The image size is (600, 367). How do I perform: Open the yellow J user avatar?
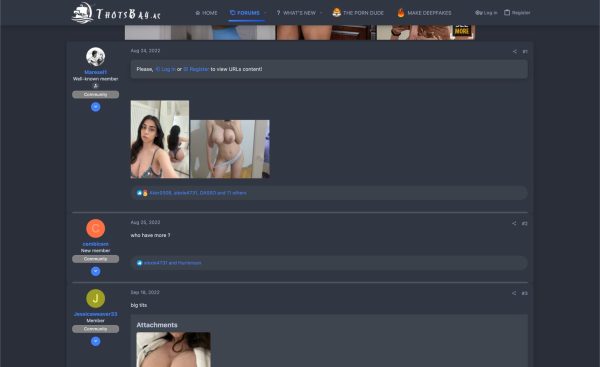(96, 298)
